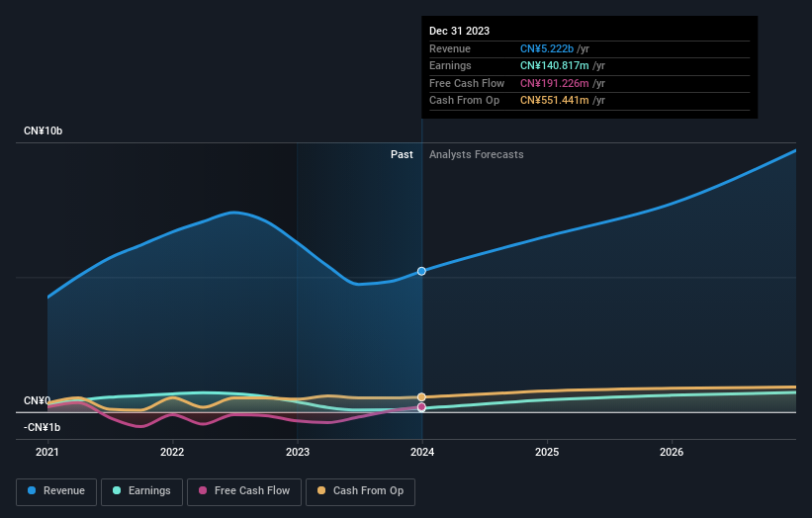Toggle the Earnings legend series
Image resolution: width=812 pixels, height=518 pixels.
(x=141, y=491)
